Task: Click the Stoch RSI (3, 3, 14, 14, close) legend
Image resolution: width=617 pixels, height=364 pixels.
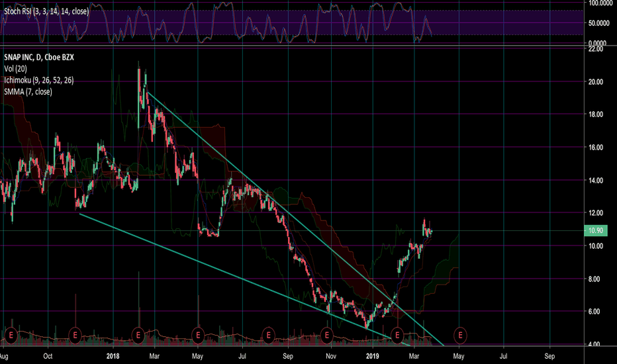Action: pos(46,11)
